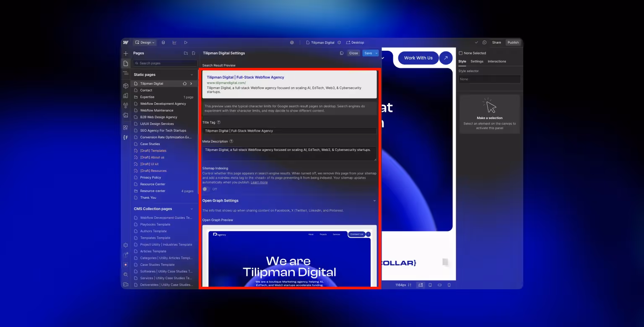Click the comments speech-bubble icon in top bar
644x327 pixels.
[x=484, y=42]
